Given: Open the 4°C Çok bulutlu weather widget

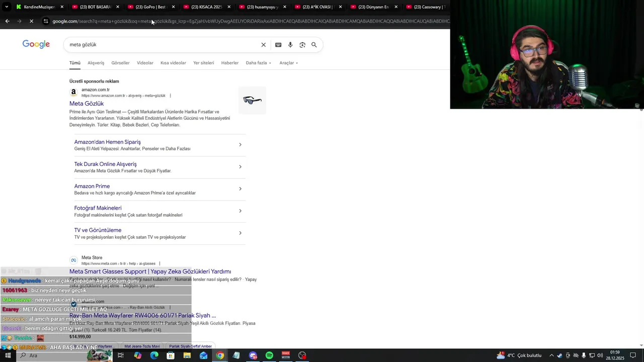Looking at the screenshot, I should pos(519,355).
